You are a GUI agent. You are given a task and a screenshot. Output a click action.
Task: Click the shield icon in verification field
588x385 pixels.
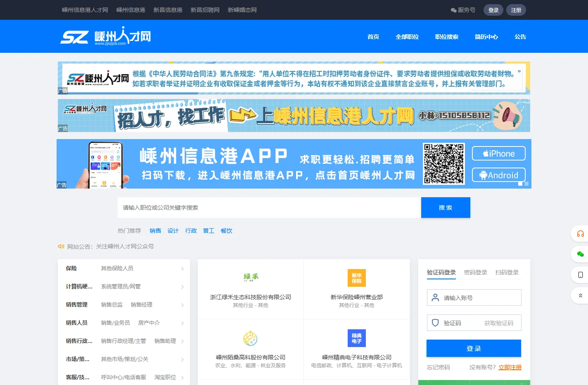tap(435, 323)
